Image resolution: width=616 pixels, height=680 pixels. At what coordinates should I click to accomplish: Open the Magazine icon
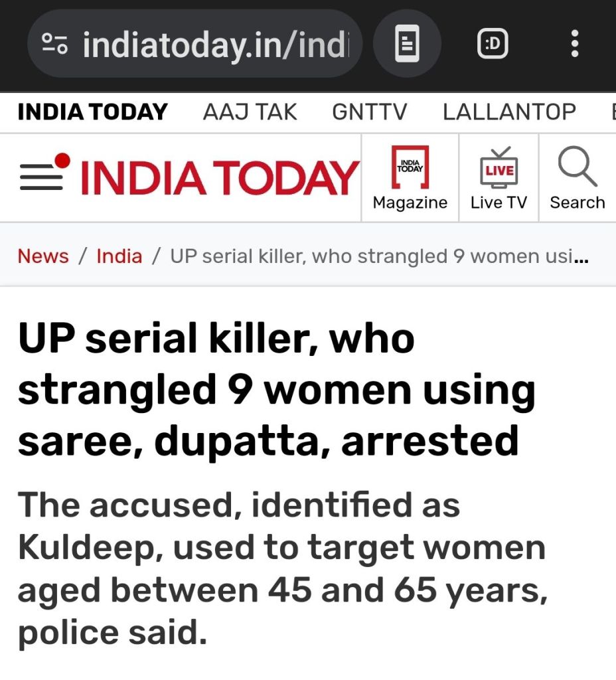(410, 178)
